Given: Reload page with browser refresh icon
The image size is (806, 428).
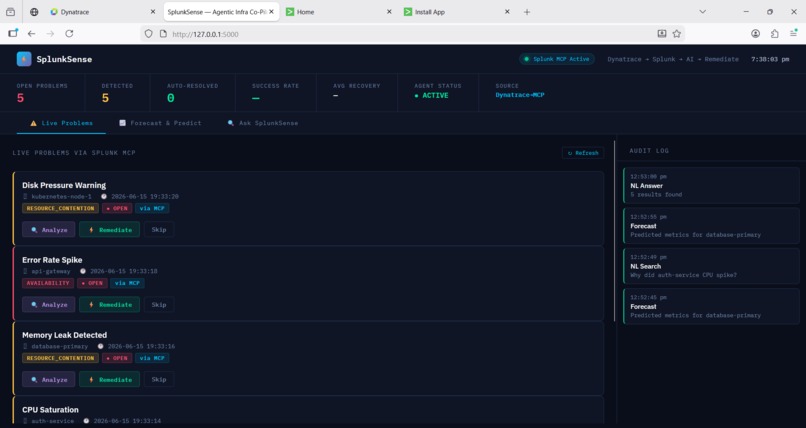Looking at the screenshot, I should [69, 33].
